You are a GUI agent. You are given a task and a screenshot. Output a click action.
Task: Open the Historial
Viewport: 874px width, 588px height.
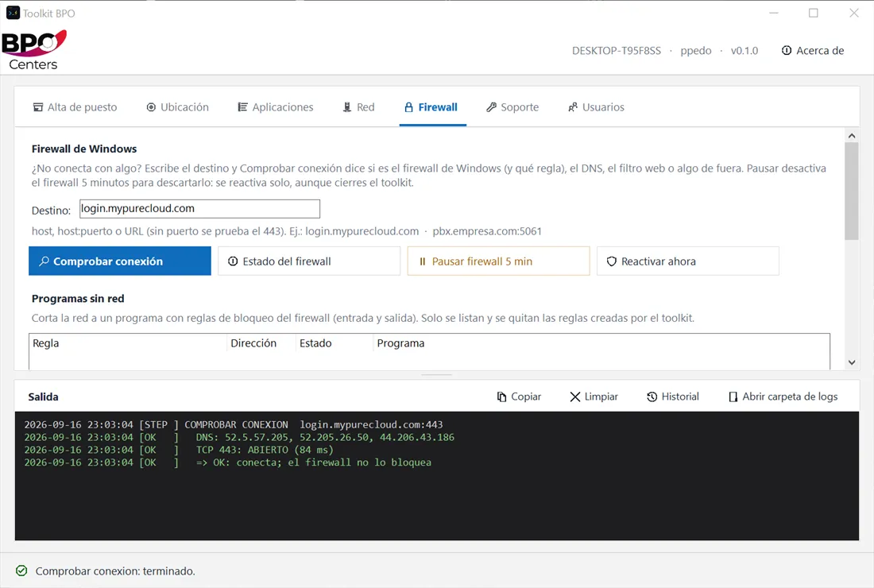point(673,397)
